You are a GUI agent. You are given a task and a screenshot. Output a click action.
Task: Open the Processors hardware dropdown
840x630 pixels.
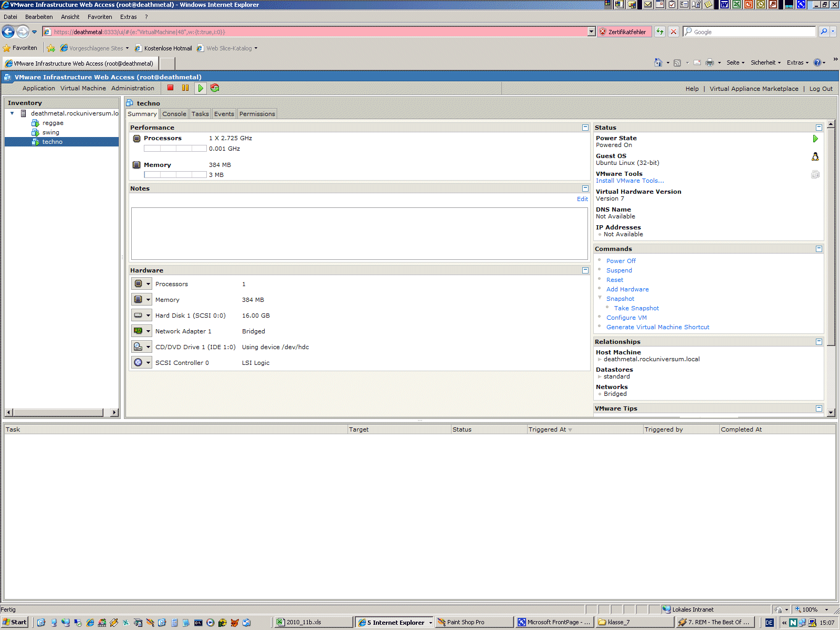pyautogui.click(x=141, y=284)
